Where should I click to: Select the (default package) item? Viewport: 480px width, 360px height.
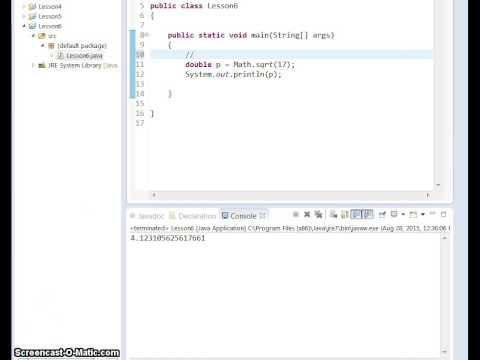(x=82, y=45)
